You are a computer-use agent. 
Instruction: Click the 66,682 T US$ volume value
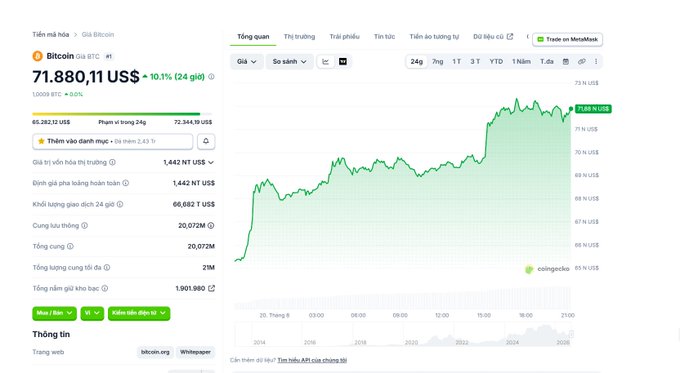193,204
